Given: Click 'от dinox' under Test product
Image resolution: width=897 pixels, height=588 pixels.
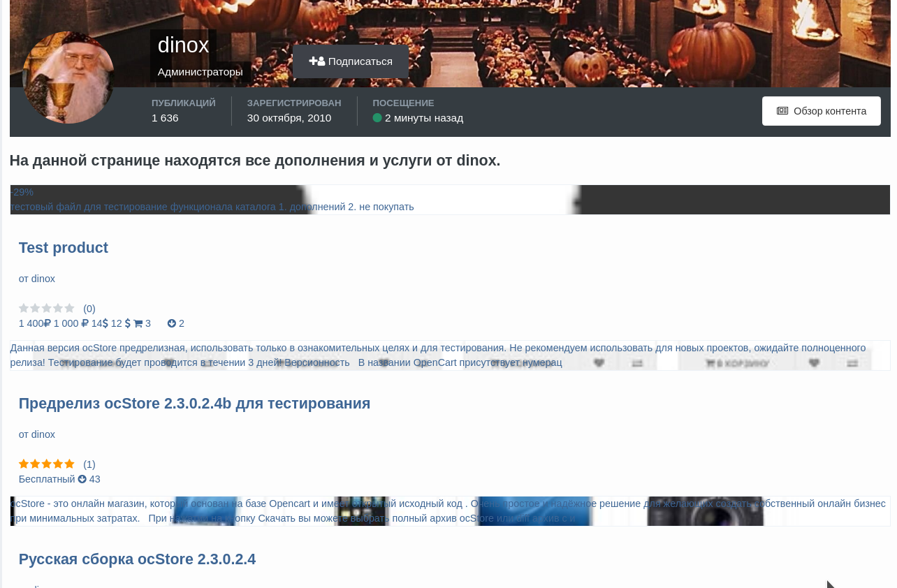Looking at the screenshot, I should click(37, 279).
